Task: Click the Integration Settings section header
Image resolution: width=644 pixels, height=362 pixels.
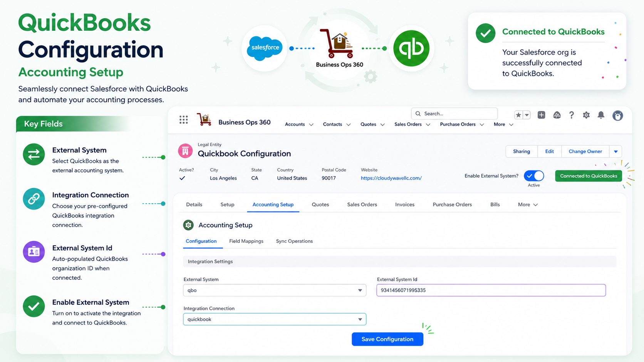Action: point(400,262)
